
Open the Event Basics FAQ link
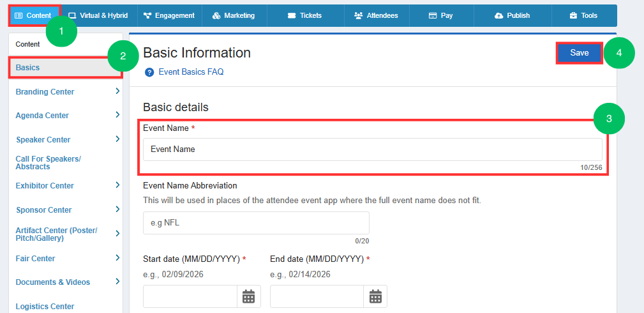click(191, 72)
